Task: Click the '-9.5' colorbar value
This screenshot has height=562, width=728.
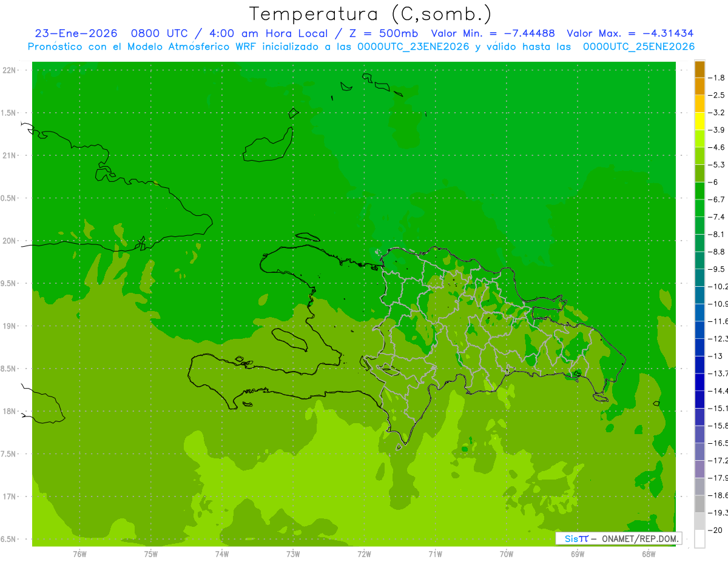Action: (x=716, y=269)
